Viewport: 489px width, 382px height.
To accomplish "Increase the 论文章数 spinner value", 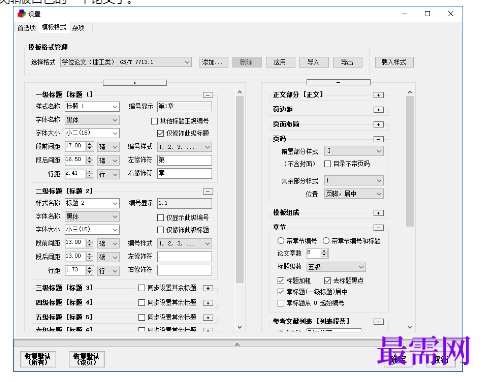I will pyautogui.click(x=324, y=251).
